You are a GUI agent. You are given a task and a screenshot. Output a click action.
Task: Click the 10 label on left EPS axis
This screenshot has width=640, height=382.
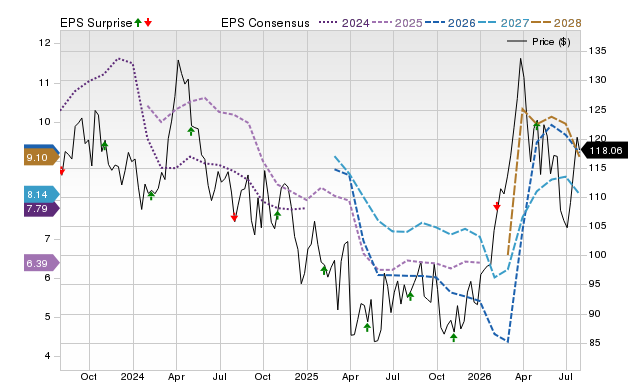pos(44,122)
